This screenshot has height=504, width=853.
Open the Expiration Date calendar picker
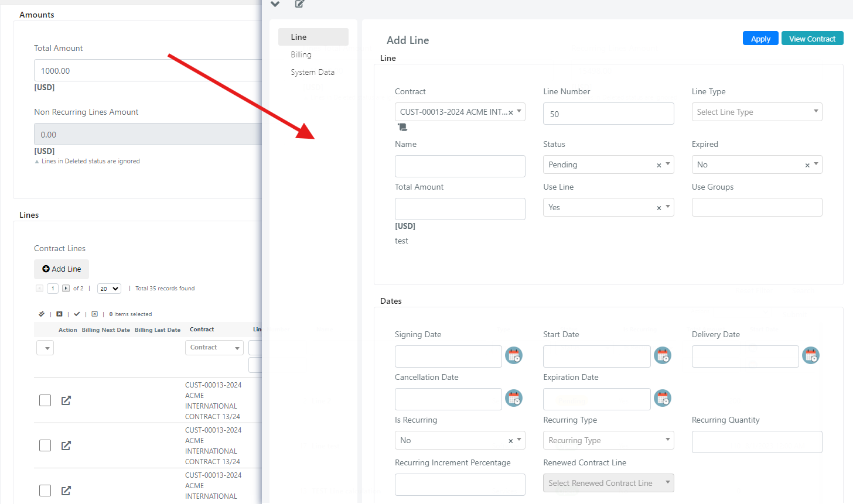click(x=663, y=398)
